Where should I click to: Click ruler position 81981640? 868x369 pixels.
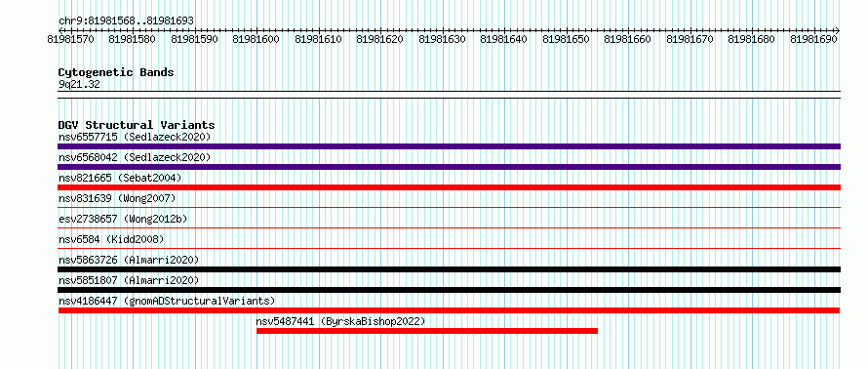(504, 39)
